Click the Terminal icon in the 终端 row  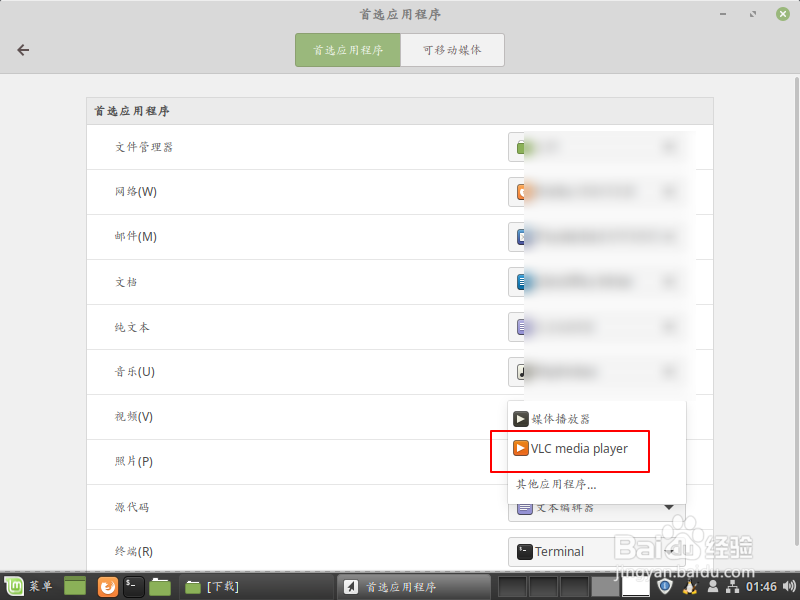(x=524, y=552)
